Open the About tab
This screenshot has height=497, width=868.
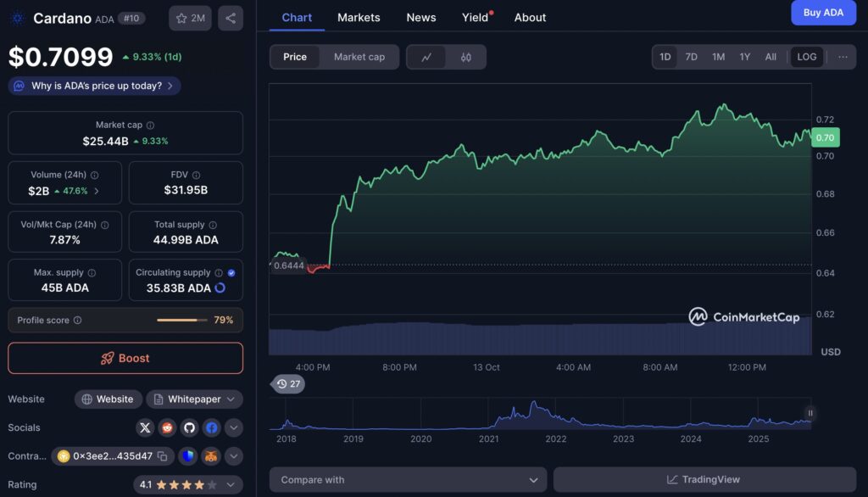(530, 18)
